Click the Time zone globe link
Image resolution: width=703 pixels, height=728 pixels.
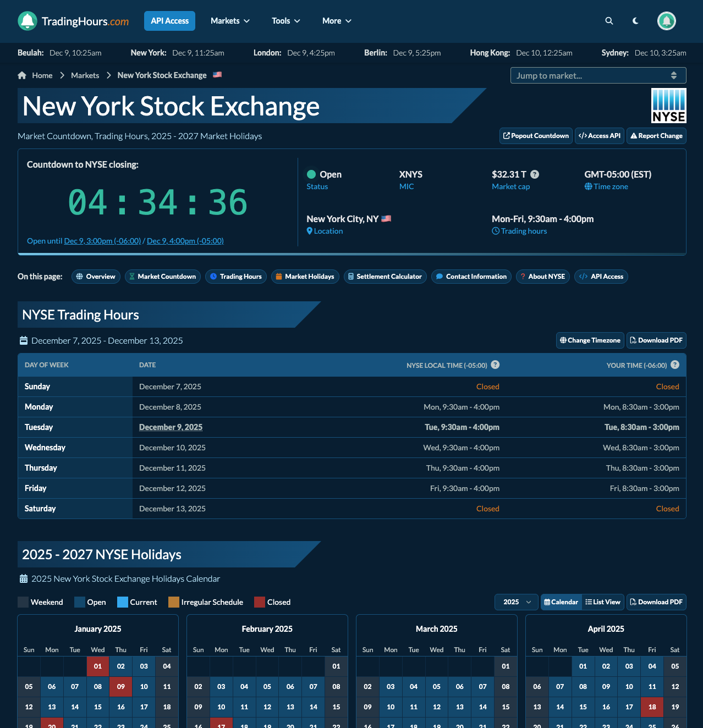click(606, 186)
